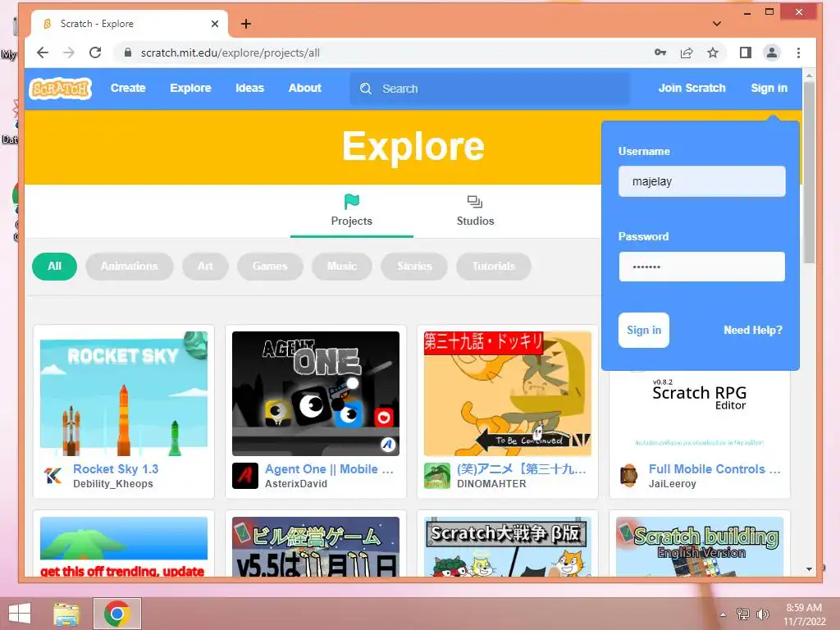Click Sign in link in the header
Viewport: 840px width, 630px height.
click(x=769, y=88)
